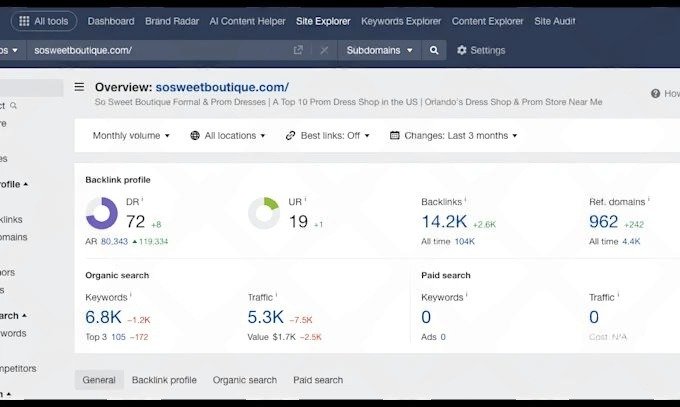The height and width of the screenshot is (407, 680).
Task: Toggle the hamburger sidebar menu icon
Action: [x=80, y=88]
